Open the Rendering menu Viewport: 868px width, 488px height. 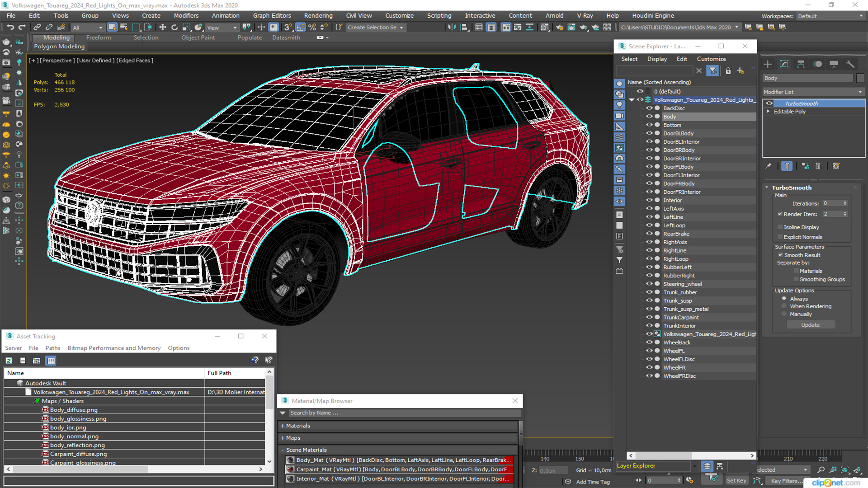point(318,15)
